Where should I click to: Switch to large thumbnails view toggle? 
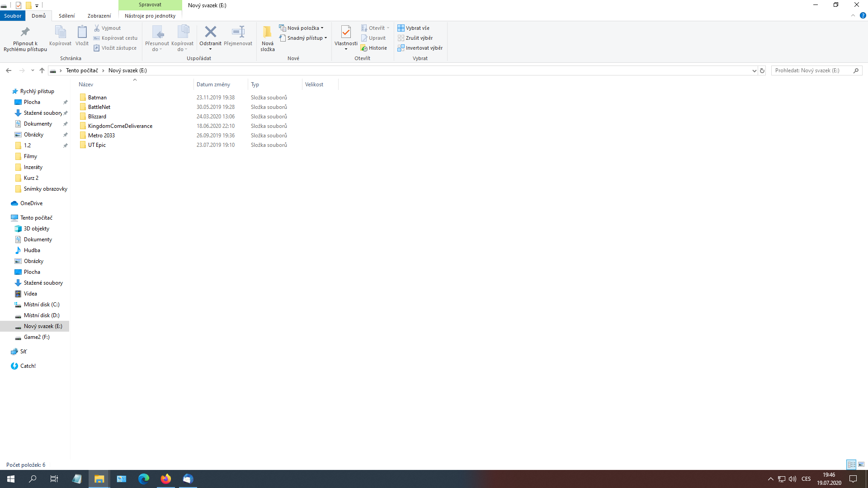click(x=861, y=465)
